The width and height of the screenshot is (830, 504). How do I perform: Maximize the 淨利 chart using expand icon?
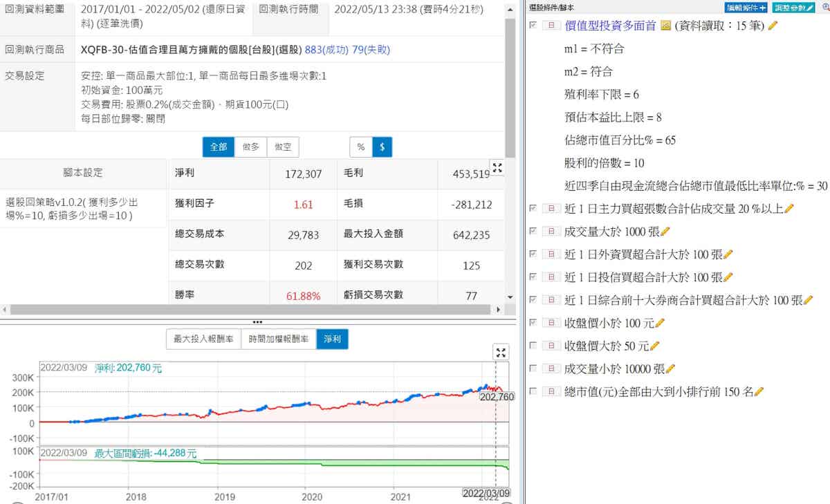(501, 352)
